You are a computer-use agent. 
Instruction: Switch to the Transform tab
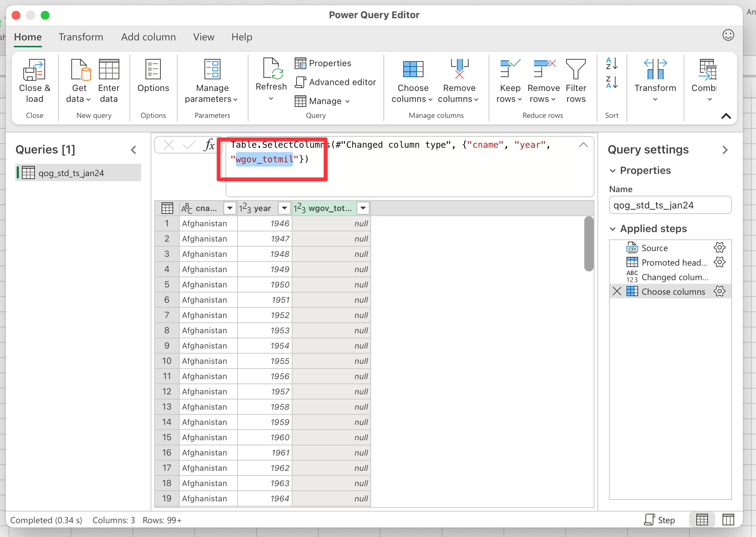[x=81, y=37]
